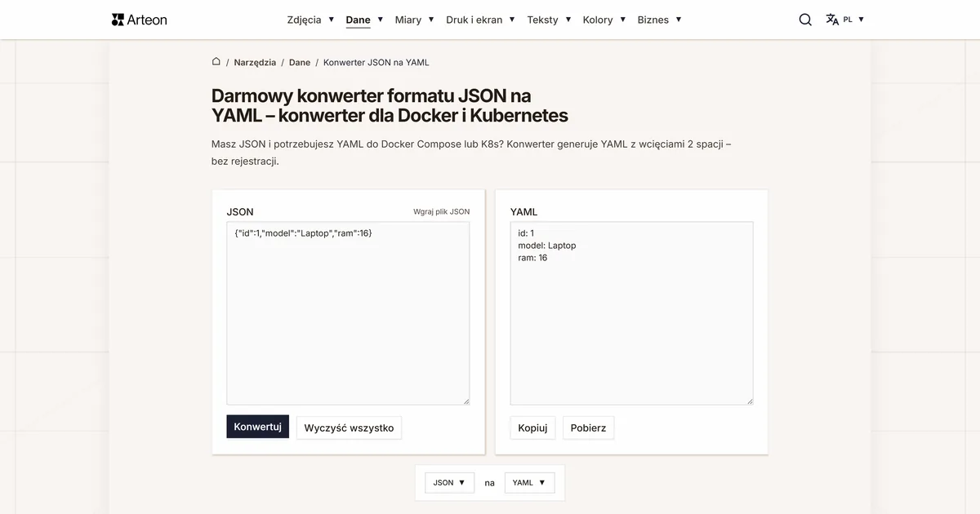The height and width of the screenshot is (514, 980).
Task: Expand the Zdjęcia menu arrow
Action: click(332, 20)
